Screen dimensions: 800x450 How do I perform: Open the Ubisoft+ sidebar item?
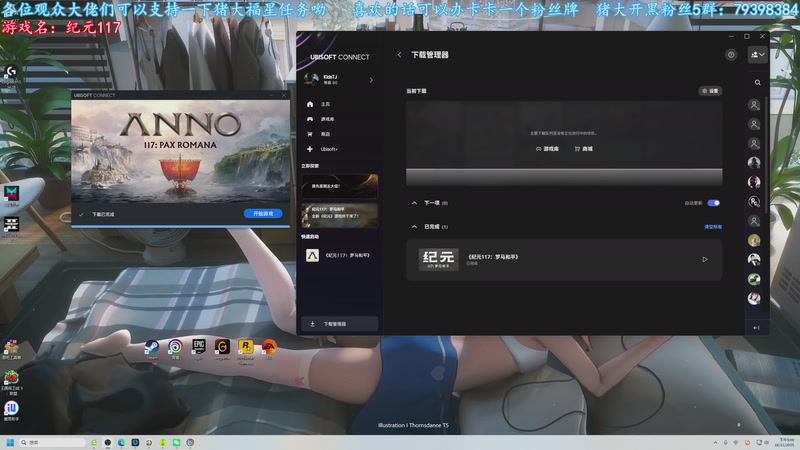pyautogui.click(x=322, y=149)
